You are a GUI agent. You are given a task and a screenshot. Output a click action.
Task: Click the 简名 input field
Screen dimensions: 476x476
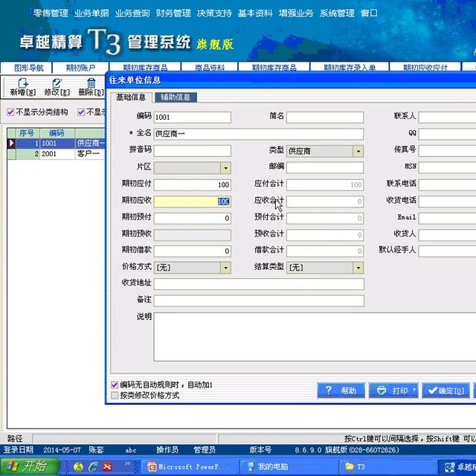click(x=325, y=118)
